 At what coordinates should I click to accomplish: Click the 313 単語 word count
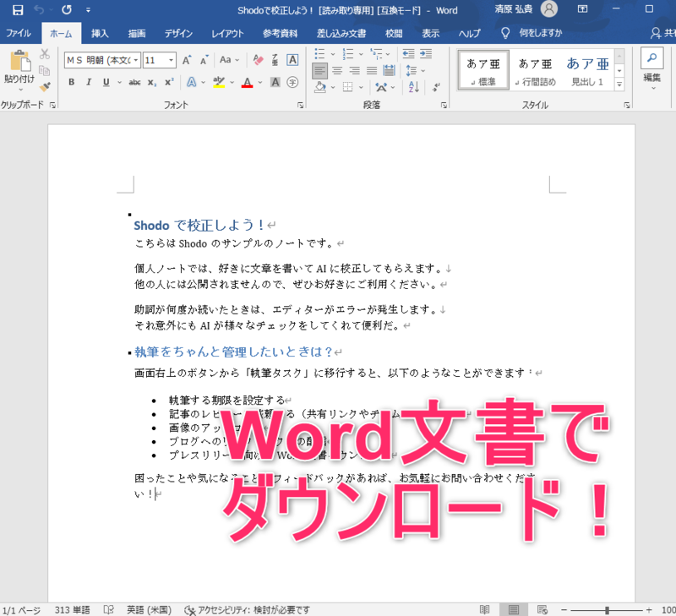pos(72,609)
